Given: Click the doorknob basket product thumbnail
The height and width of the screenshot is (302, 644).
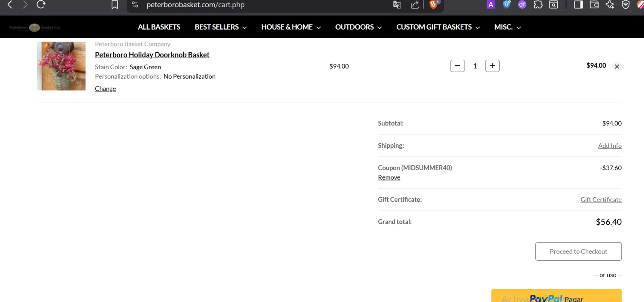Looking at the screenshot, I should pyautogui.click(x=61, y=66).
